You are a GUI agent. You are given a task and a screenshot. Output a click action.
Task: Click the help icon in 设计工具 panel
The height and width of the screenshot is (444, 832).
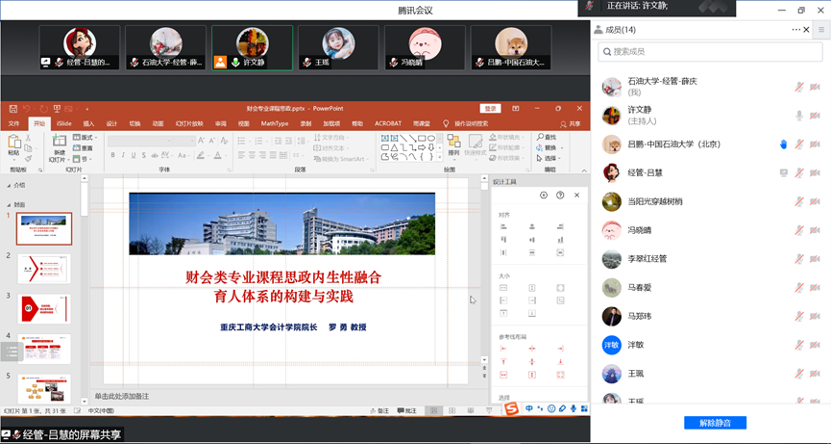point(560,195)
